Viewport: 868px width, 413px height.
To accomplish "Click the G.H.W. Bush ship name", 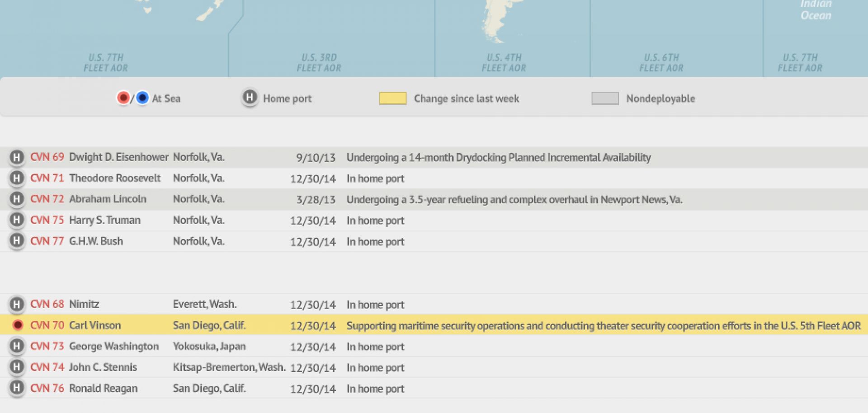I will pyautogui.click(x=96, y=241).
